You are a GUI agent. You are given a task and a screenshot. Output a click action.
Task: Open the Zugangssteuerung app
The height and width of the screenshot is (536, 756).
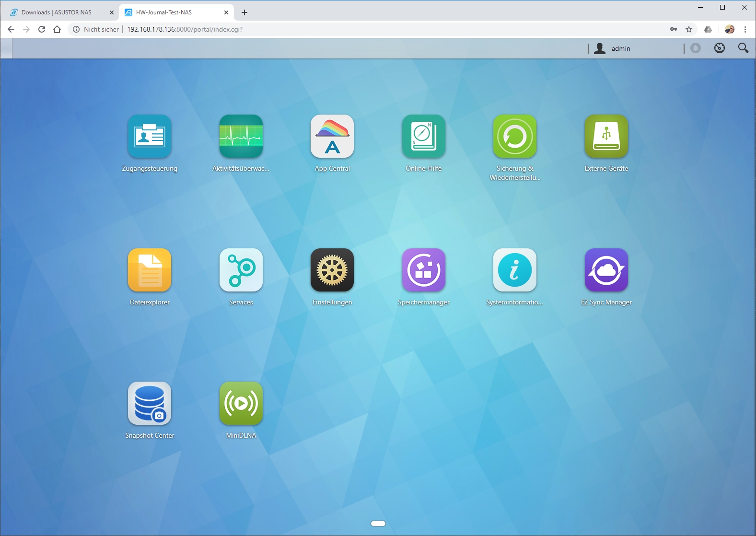click(x=150, y=137)
